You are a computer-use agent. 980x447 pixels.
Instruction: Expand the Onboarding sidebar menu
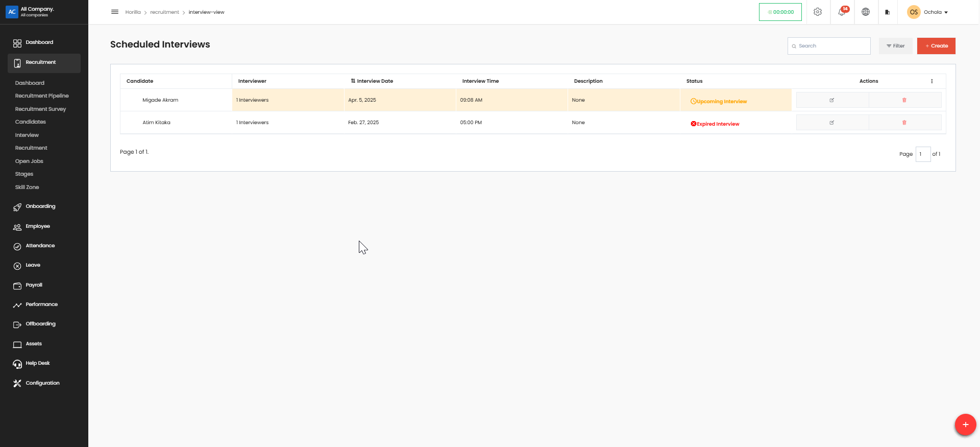40,206
